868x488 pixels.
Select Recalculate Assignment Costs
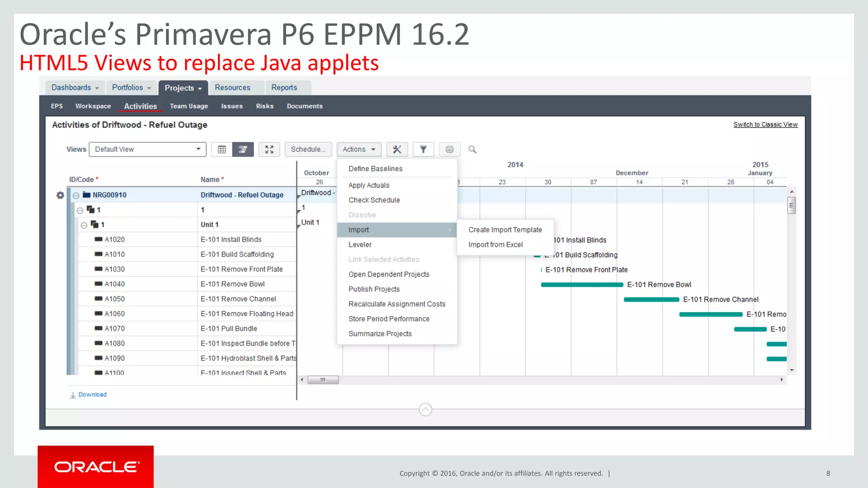[x=397, y=304]
